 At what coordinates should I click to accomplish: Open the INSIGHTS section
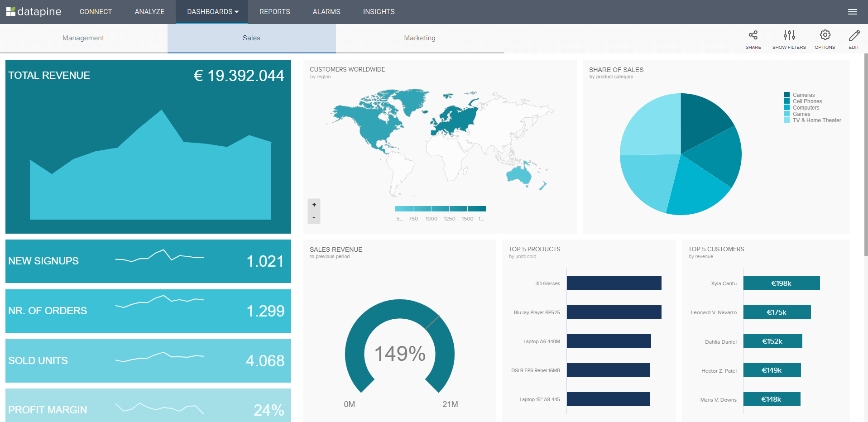tap(379, 12)
